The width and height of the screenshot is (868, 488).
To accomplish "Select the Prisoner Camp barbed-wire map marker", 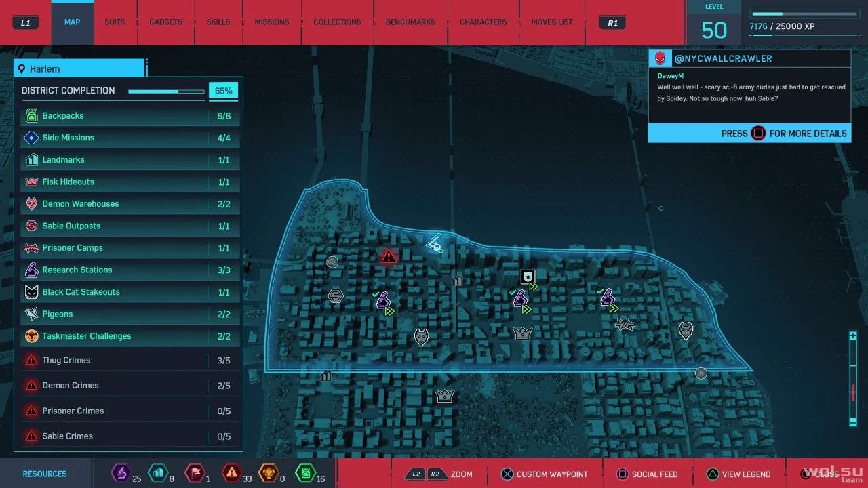I will pos(625,325).
